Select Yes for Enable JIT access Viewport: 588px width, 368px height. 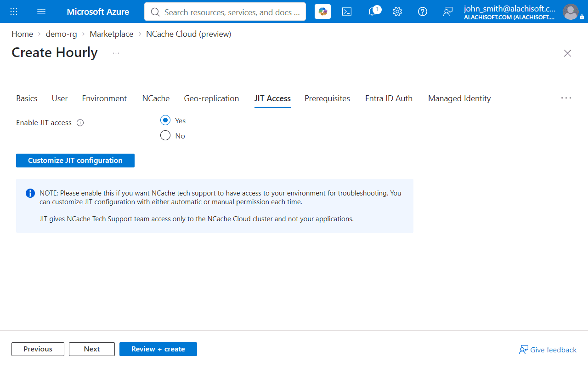point(165,121)
